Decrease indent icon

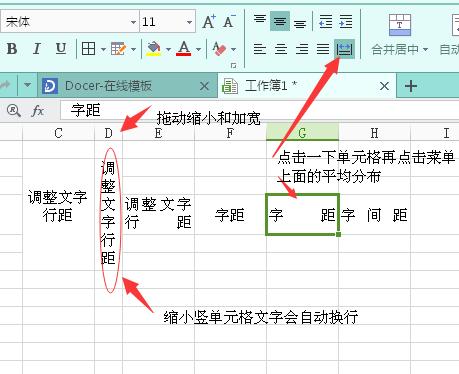click(325, 21)
